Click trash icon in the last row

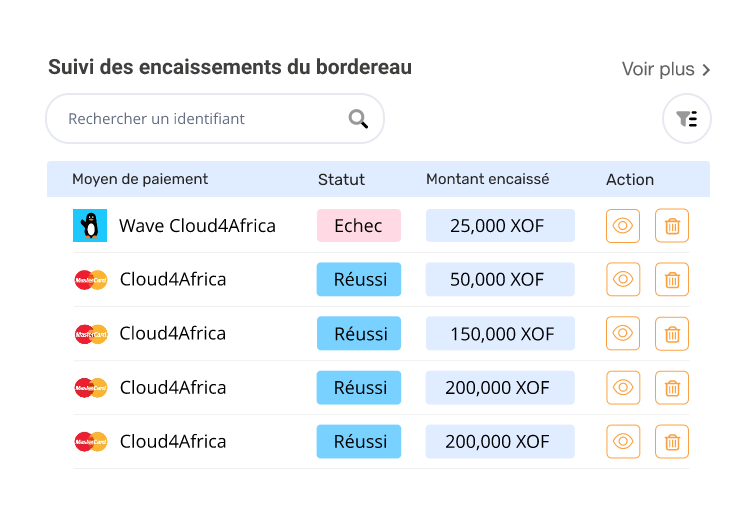(672, 441)
